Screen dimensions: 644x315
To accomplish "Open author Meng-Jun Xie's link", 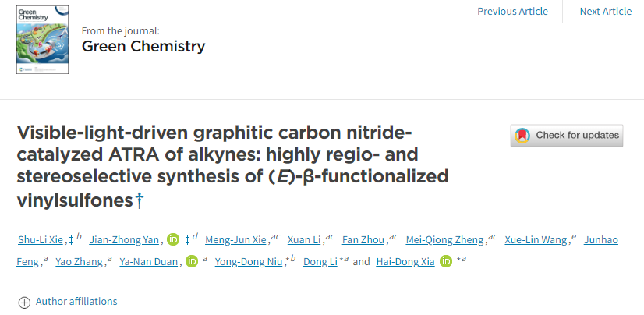I will (x=235, y=240).
